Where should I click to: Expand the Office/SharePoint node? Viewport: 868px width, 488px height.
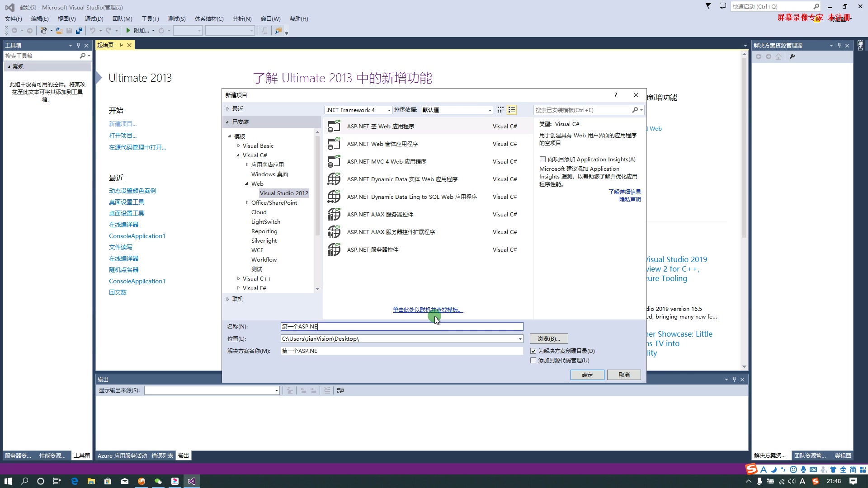point(247,203)
